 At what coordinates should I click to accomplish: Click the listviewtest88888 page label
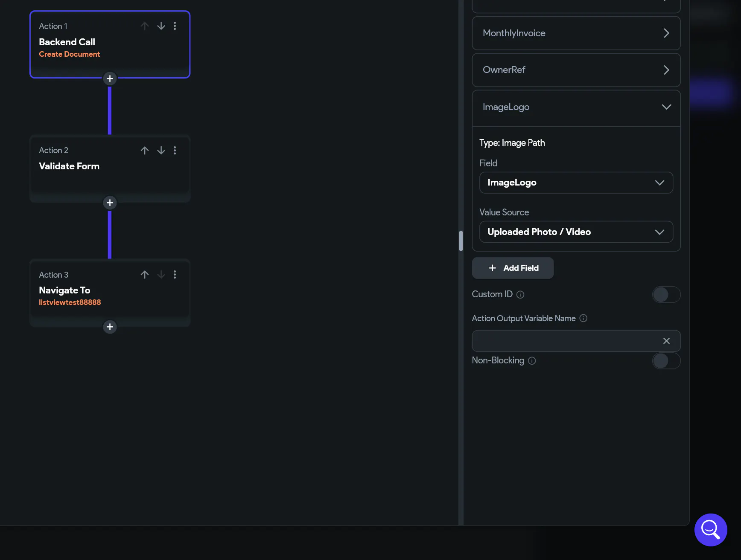coord(70,302)
